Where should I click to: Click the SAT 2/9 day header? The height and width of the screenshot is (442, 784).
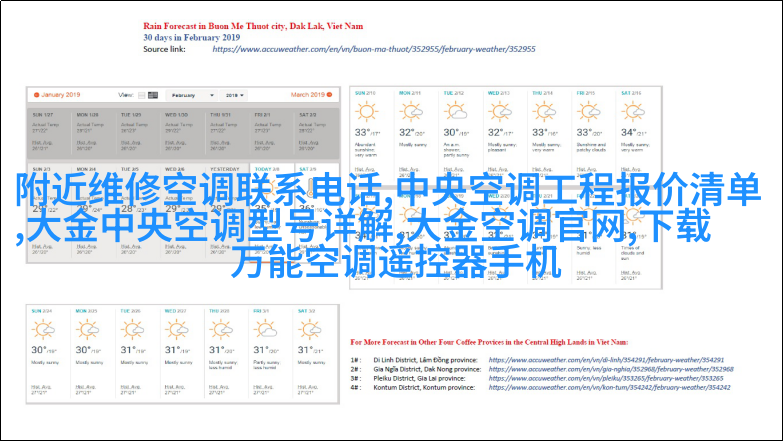pyautogui.click(x=308, y=169)
